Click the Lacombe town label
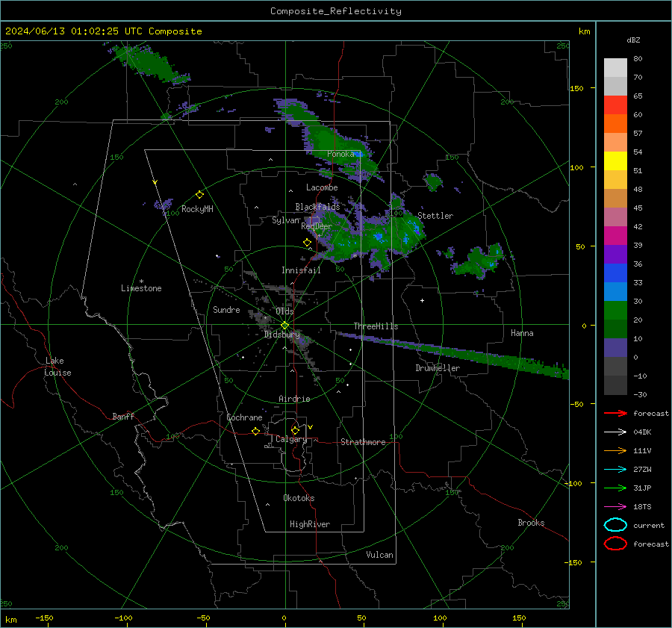Viewport: 672px width, 628px height. [322, 187]
